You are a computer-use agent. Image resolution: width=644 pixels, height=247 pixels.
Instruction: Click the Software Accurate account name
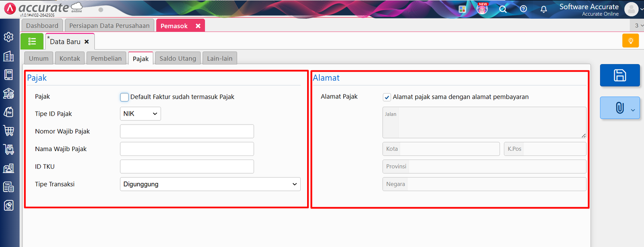tap(589, 7)
